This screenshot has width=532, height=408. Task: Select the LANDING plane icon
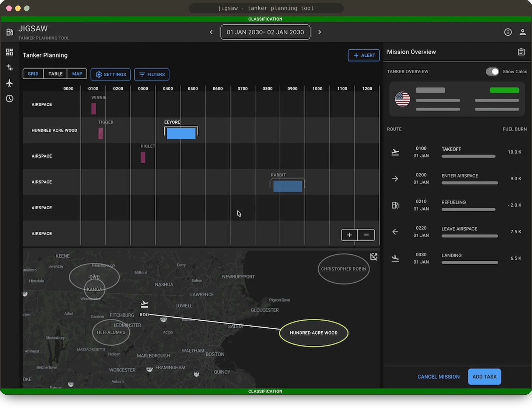coord(395,258)
